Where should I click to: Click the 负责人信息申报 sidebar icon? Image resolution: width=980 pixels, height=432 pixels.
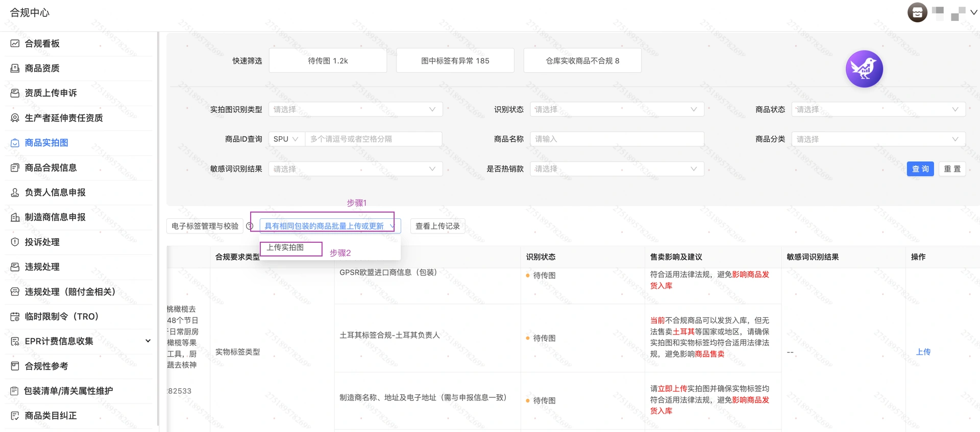[x=15, y=192]
